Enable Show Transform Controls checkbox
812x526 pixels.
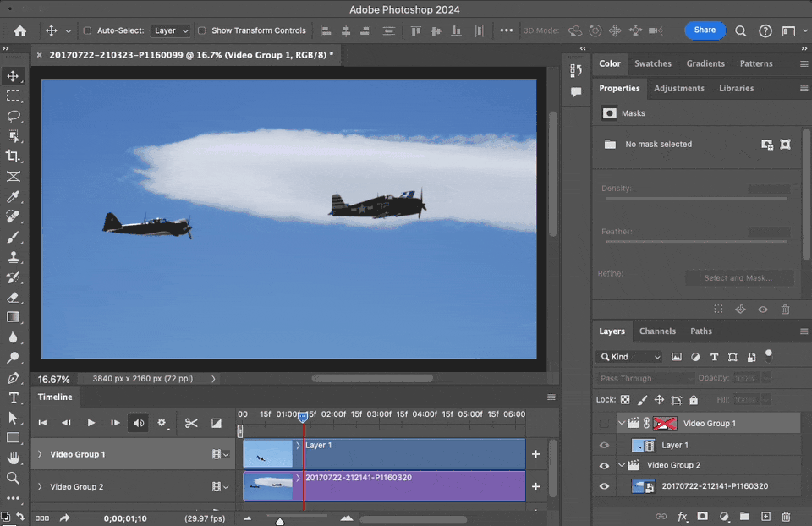pyautogui.click(x=201, y=30)
